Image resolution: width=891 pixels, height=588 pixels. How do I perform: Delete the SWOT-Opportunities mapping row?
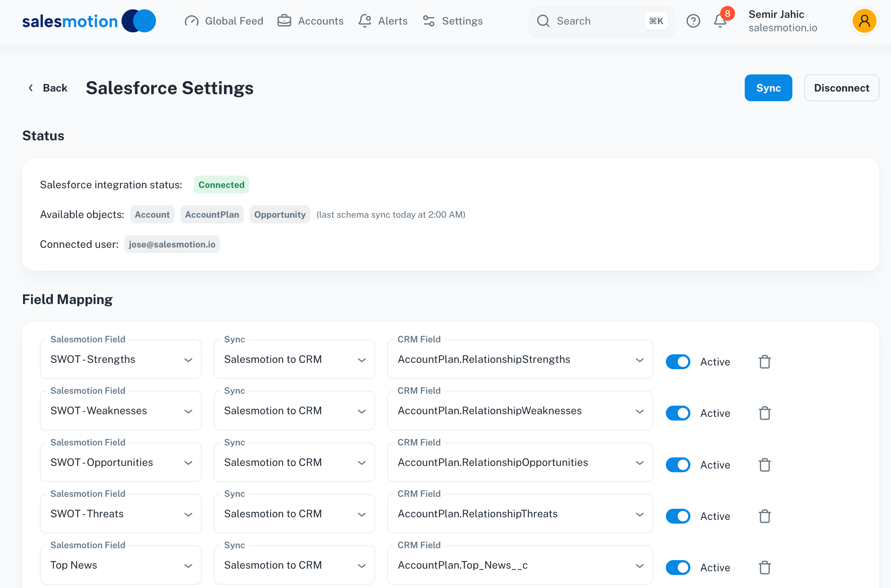tap(764, 465)
